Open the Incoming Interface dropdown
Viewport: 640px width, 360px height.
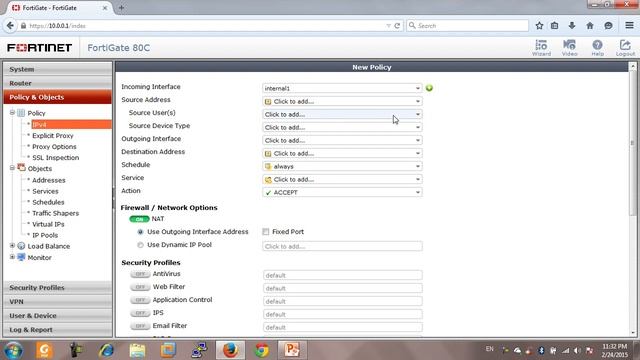pyautogui.click(x=342, y=88)
